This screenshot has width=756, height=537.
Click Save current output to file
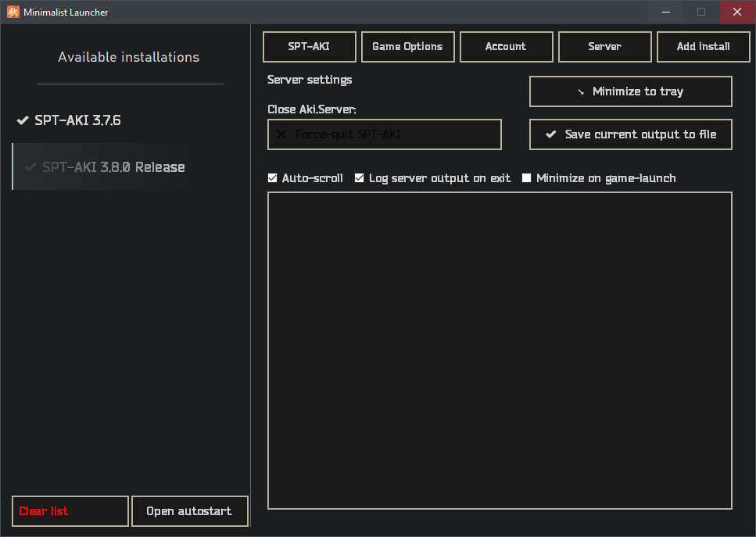pos(631,134)
